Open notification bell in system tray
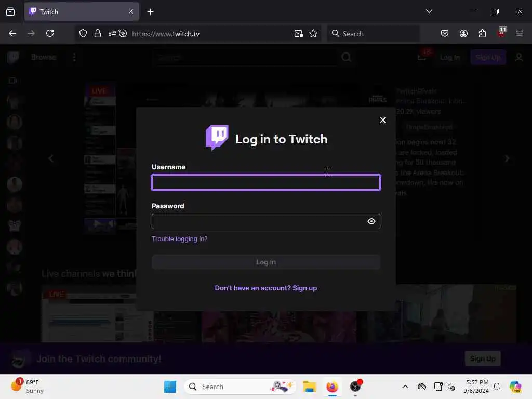Viewport: 532px width, 399px height. (x=497, y=387)
